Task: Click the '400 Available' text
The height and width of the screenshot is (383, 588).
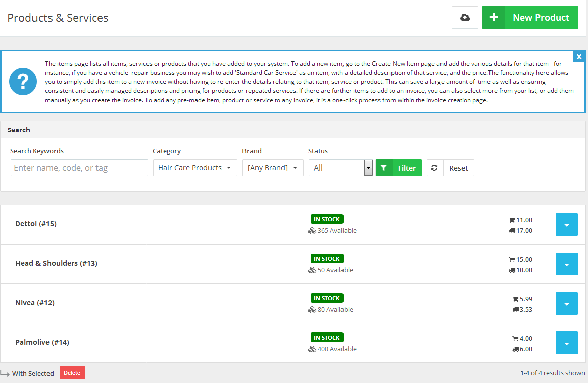Action: (337, 349)
